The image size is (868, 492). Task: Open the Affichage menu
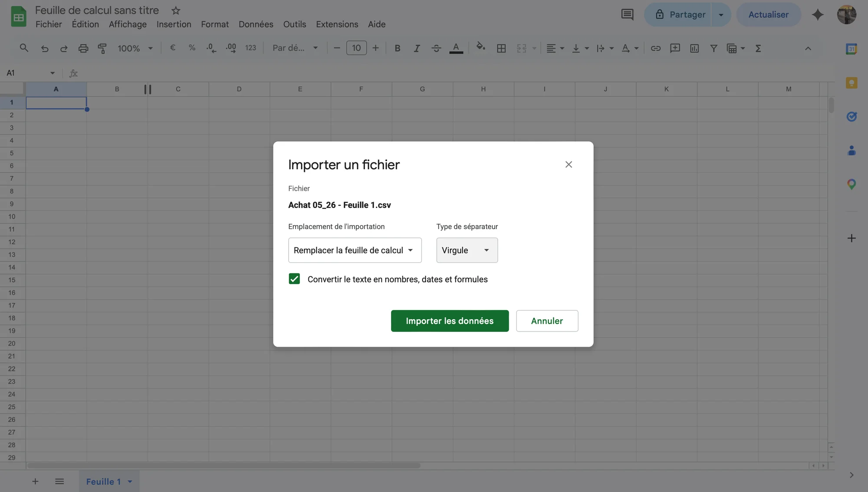128,24
